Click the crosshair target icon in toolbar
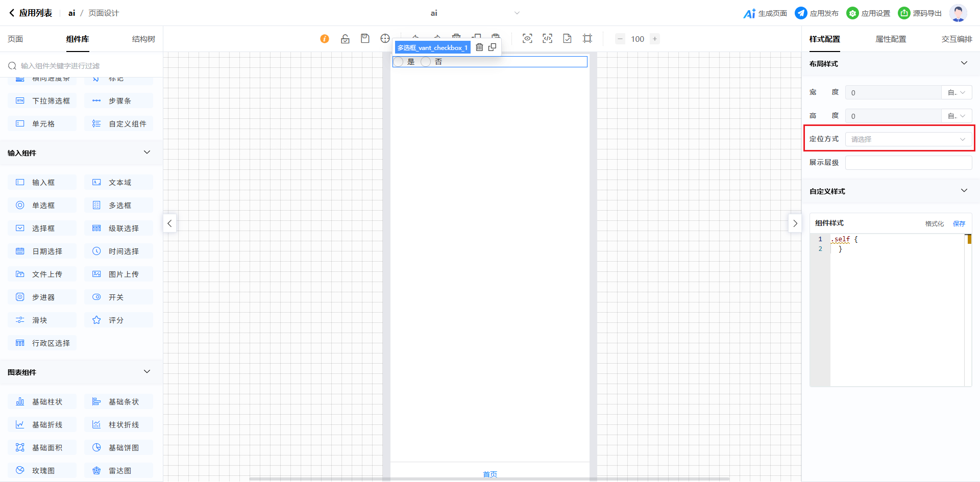 point(385,39)
